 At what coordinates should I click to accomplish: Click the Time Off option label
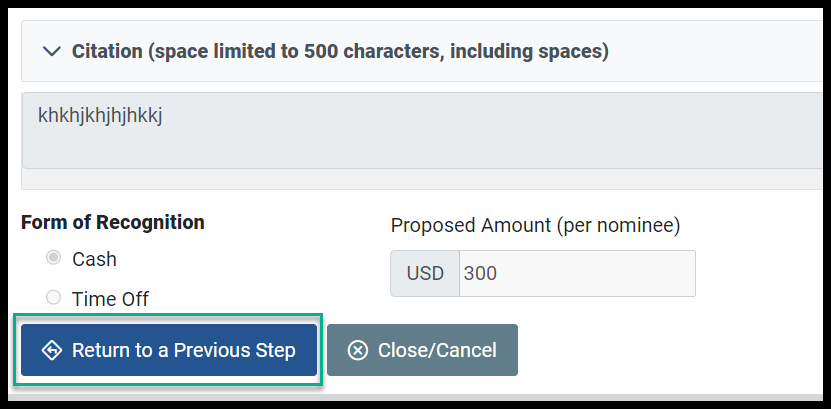110,299
